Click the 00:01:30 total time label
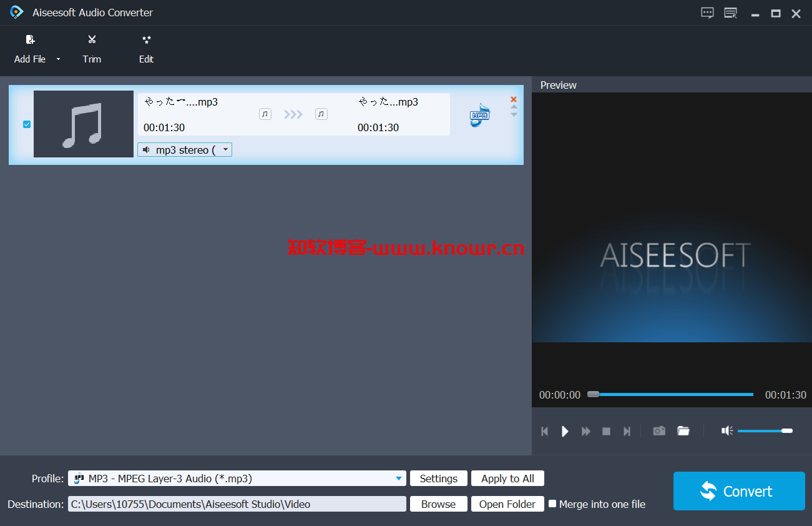This screenshot has height=526, width=812. [786, 395]
